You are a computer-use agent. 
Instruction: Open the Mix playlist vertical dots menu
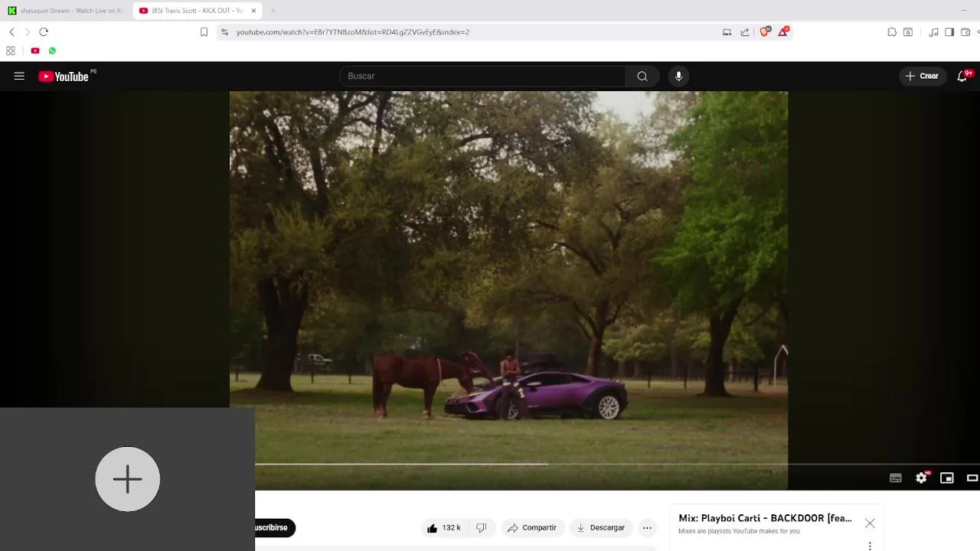click(870, 546)
